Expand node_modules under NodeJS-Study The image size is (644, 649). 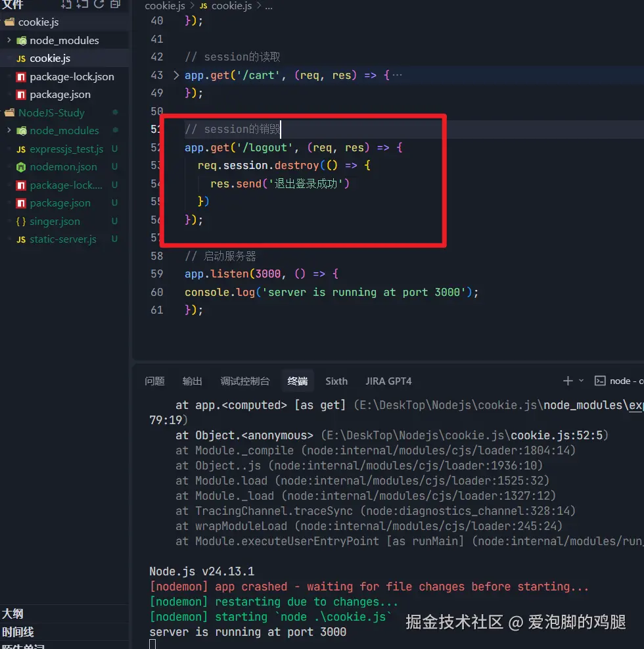9,130
